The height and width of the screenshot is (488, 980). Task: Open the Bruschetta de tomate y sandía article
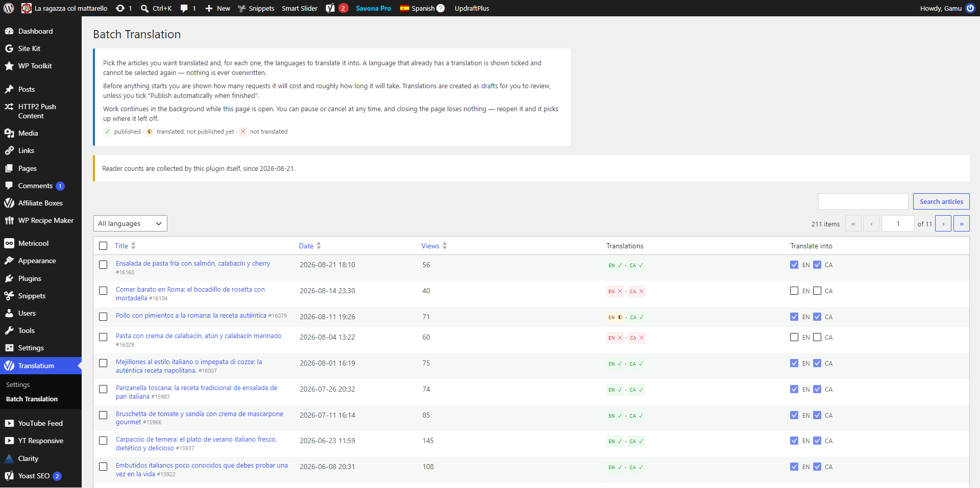tap(199, 418)
